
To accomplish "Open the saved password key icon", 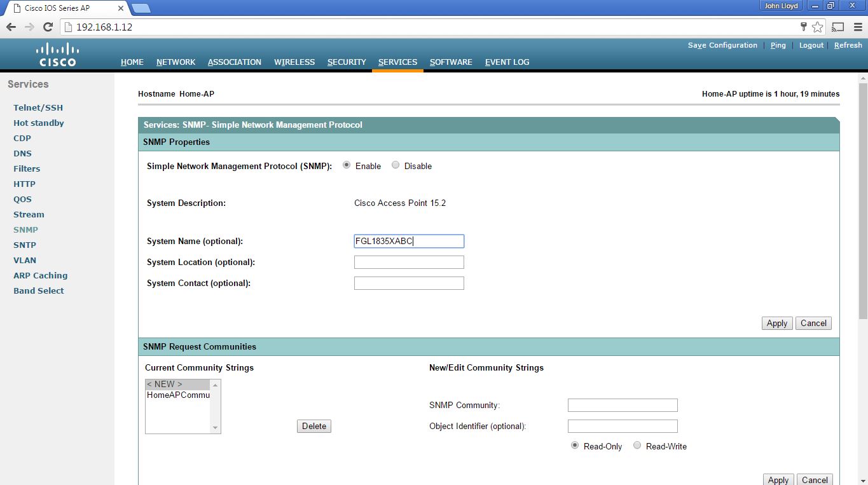I will click(x=804, y=27).
